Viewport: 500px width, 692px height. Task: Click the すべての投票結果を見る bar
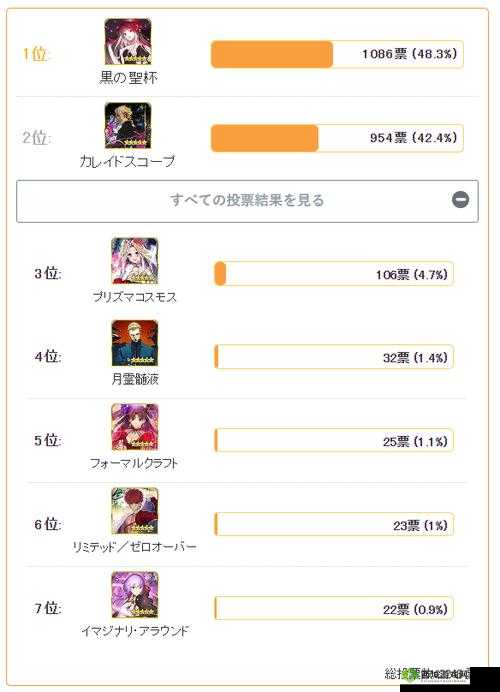click(247, 201)
